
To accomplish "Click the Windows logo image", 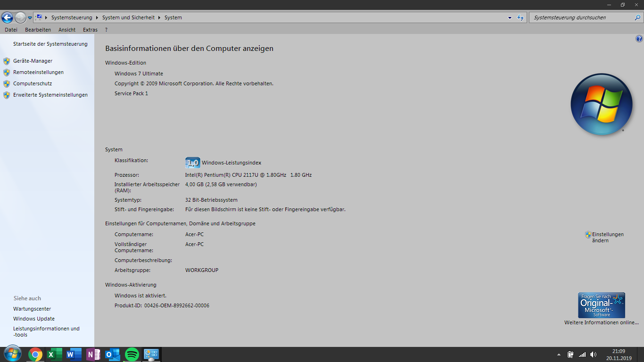I will pos(602,104).
